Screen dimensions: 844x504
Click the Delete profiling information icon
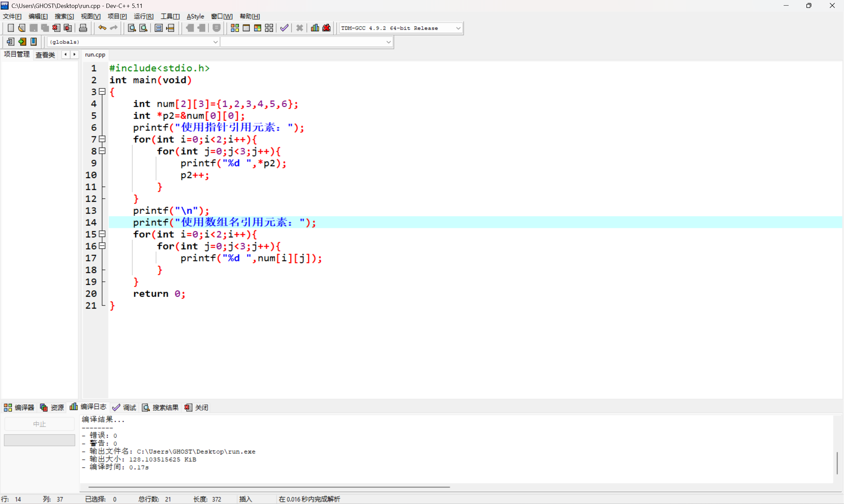click(x=326, y=28)
